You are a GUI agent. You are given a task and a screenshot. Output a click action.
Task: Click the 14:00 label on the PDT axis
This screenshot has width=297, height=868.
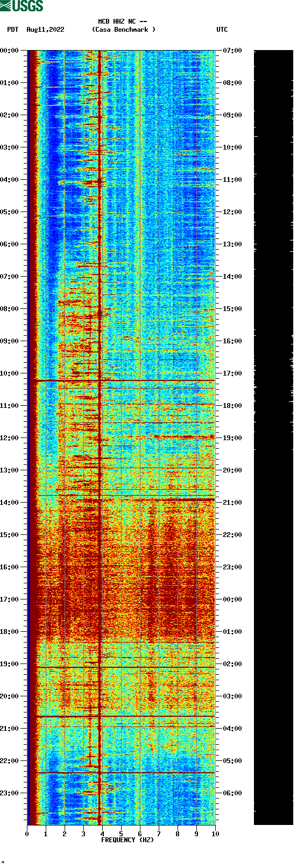[10, 503]
